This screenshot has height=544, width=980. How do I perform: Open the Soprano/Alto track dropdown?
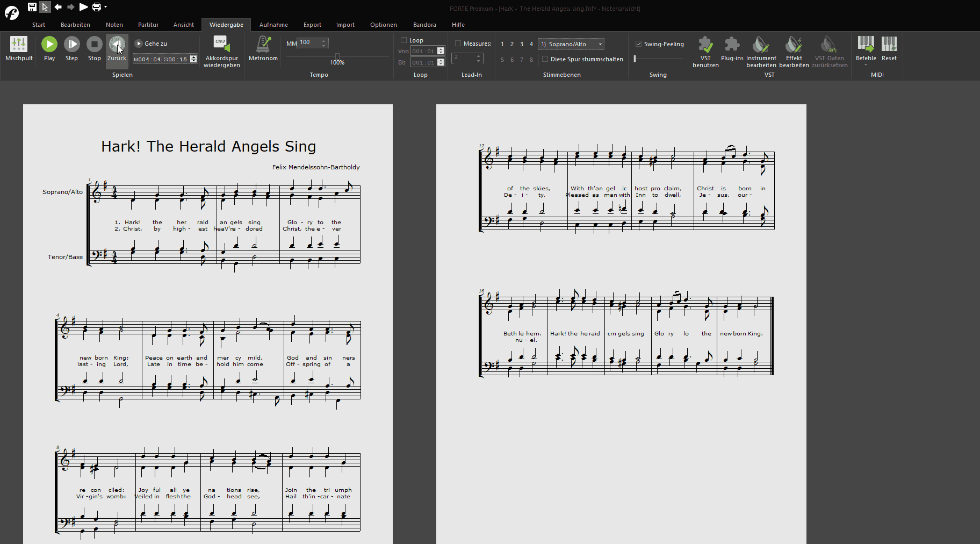coord(571,44)
